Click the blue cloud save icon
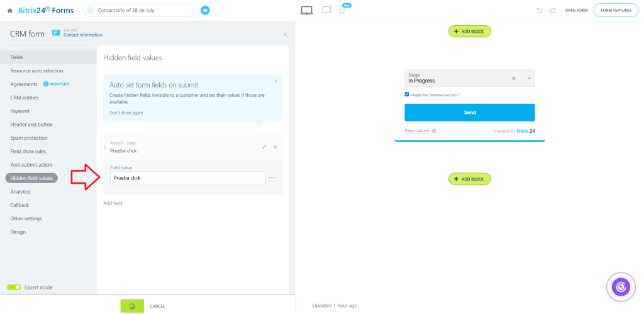This screenshot has height=314, width=644. 205,10
